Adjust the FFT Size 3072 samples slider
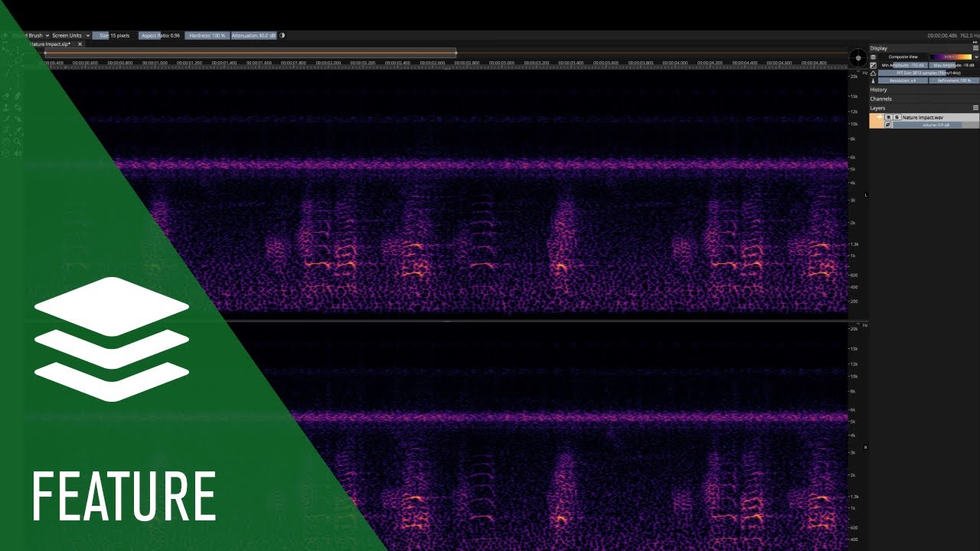This screenshot has width=980, height=551. (929, 73)
